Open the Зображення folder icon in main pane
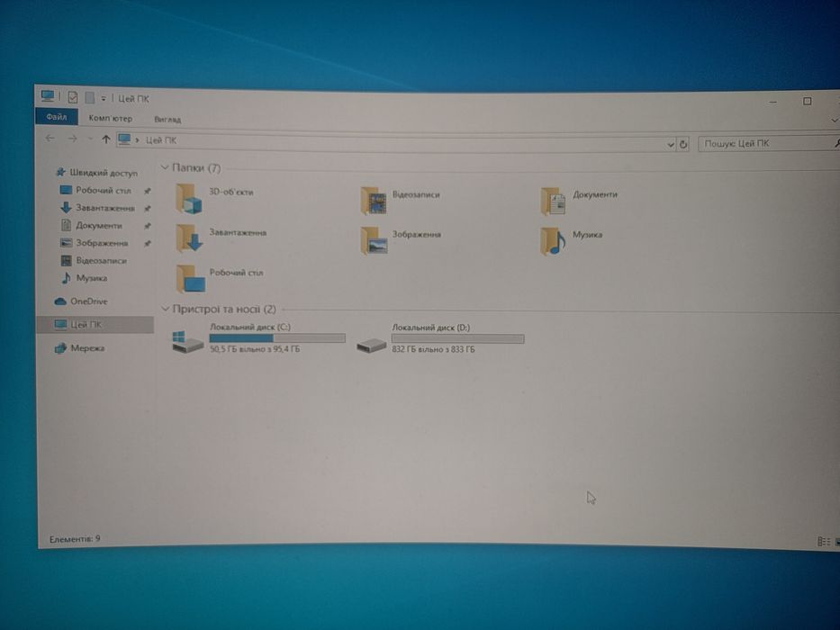Viewport: 840px width, 630px height. (374, 240)
